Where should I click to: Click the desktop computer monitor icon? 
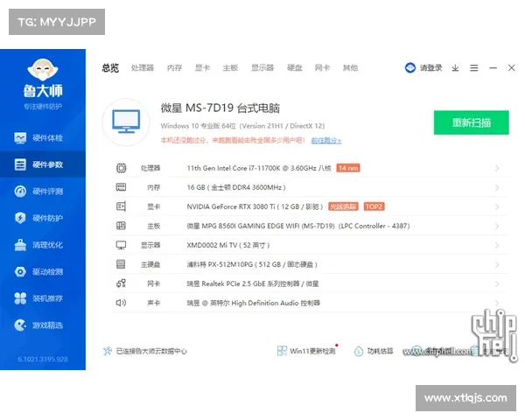(x=126, y=122)
